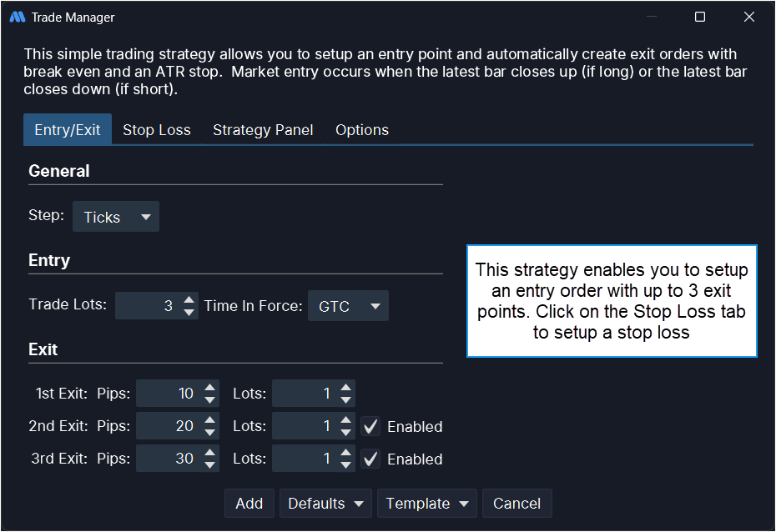Click the Add button
Viewport: 776px width, 532px height.
click(x=249, y=504)
